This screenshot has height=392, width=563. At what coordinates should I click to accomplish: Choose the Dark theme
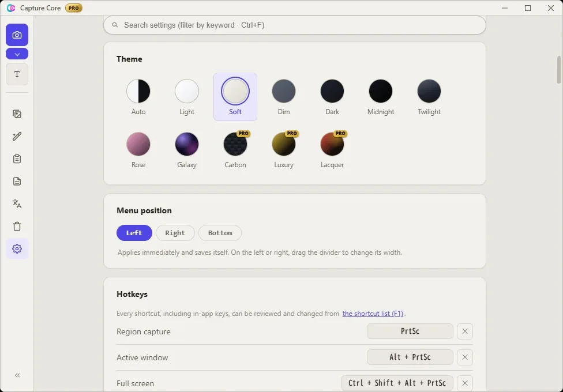tap(332, 97)
